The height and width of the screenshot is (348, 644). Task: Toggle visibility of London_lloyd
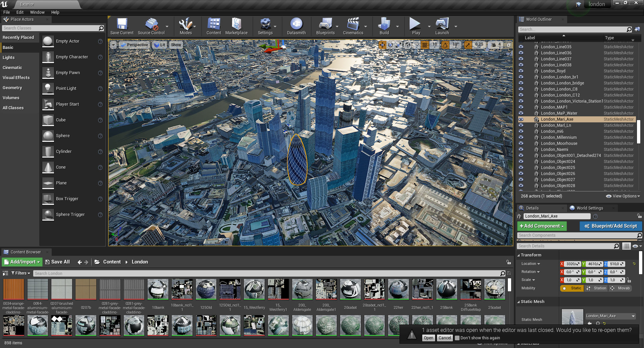click(521, 71)
